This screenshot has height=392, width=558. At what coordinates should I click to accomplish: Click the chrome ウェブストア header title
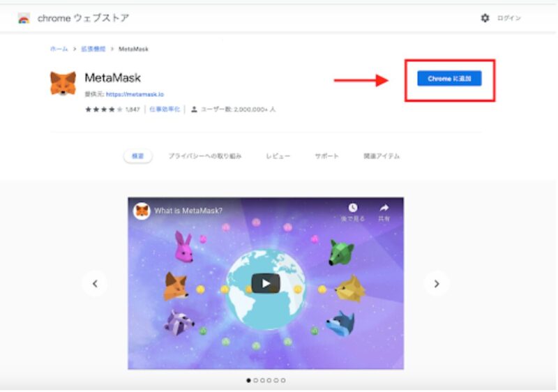(83, 18)
